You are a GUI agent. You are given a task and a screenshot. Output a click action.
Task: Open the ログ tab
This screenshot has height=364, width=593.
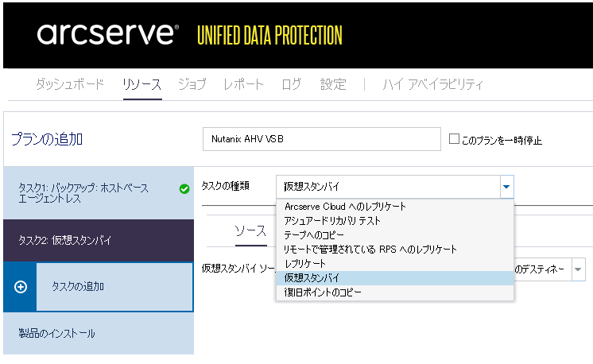(x=291, y=84)
